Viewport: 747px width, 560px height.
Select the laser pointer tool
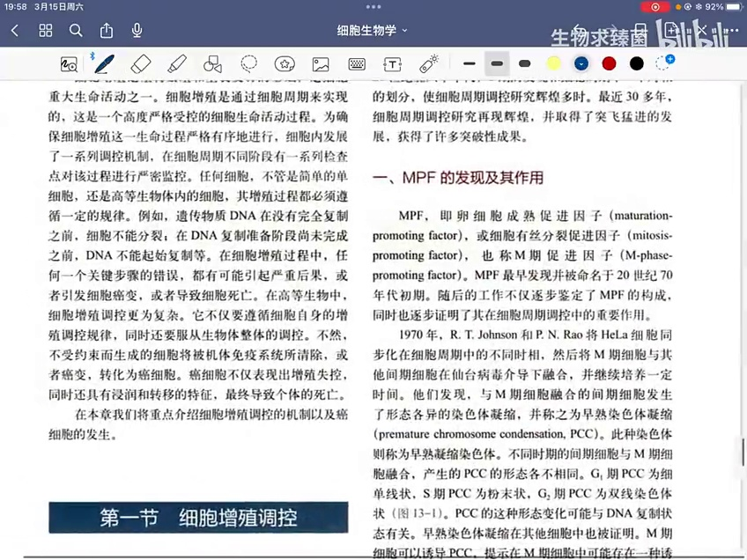pos(429,63)
